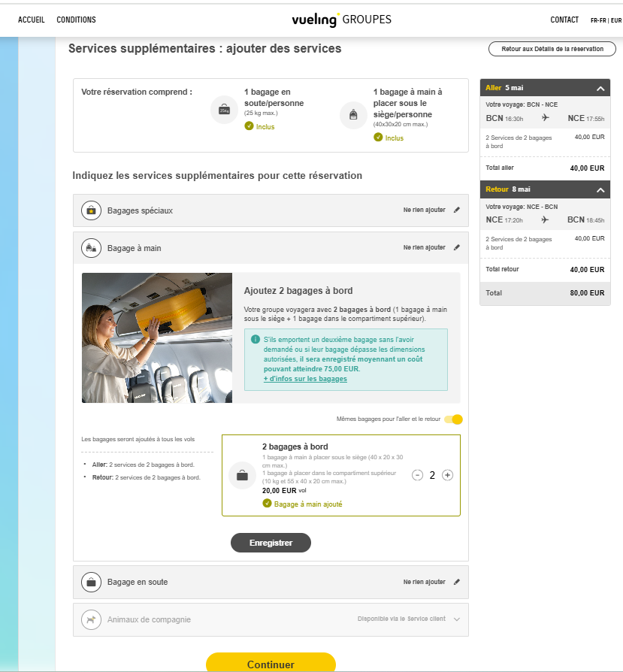Expand the Animaux de compagnie section

click(457, 619)
